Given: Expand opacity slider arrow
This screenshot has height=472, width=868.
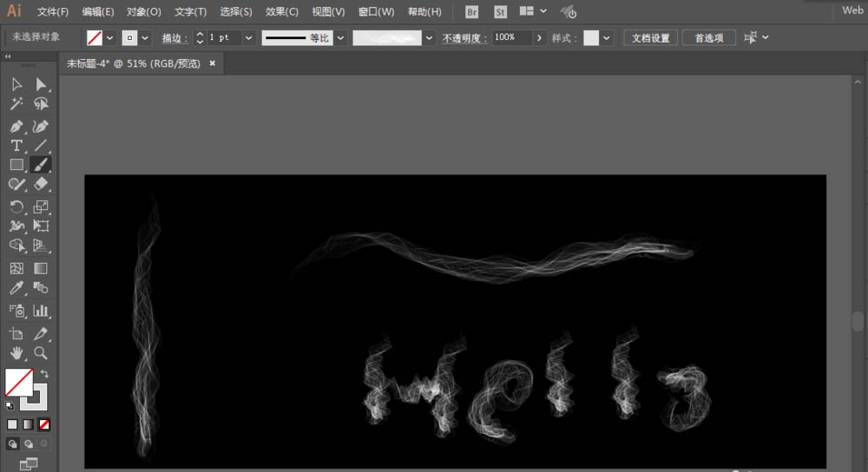Looking at the screenshot, I should coord(539,37).
